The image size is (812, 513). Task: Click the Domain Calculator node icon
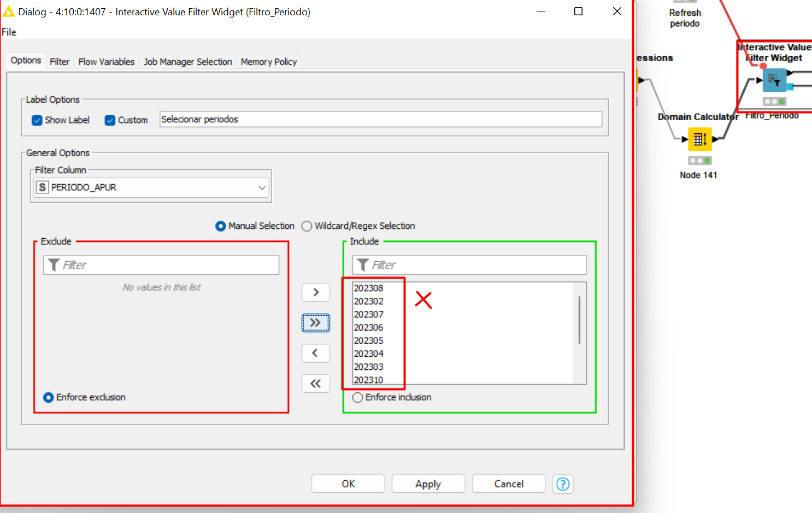pyautogui.click(x=699, y=139)
